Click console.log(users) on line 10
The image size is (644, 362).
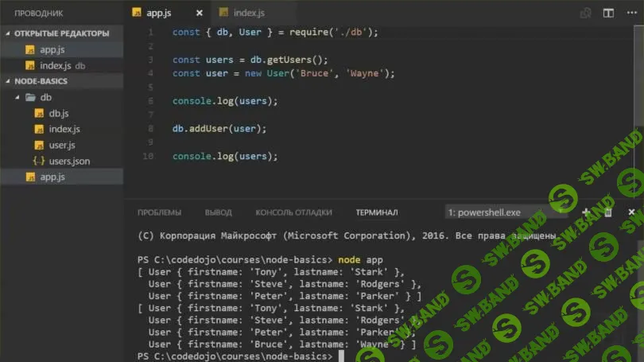(x=225, y=156)
